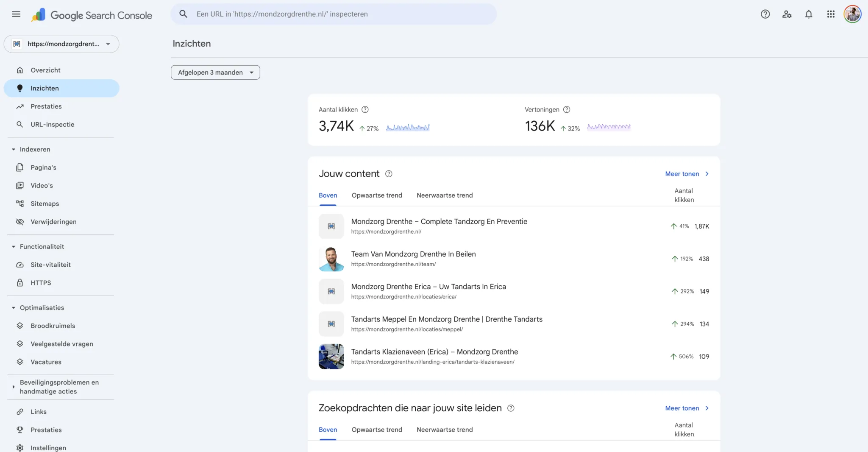The image size is (868, 452).
Task: Click Meer tonen in Zoekopdrachten section
Action: (687, 408)
